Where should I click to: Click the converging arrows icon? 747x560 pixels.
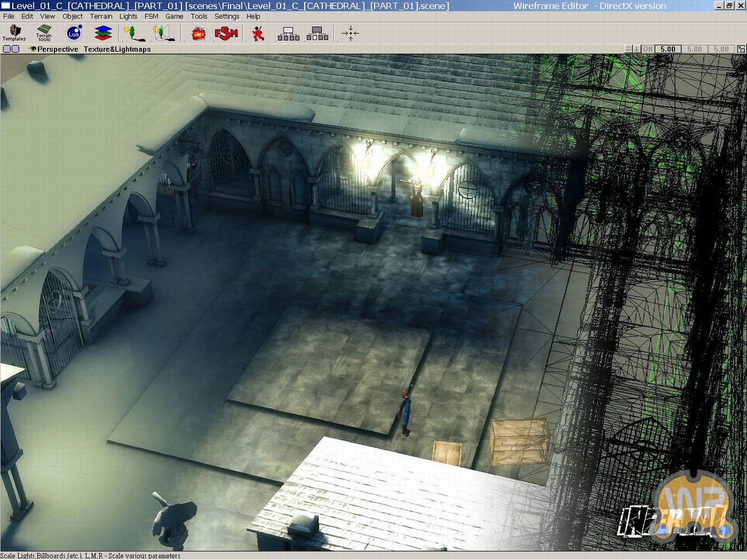(x=350, y=33)
